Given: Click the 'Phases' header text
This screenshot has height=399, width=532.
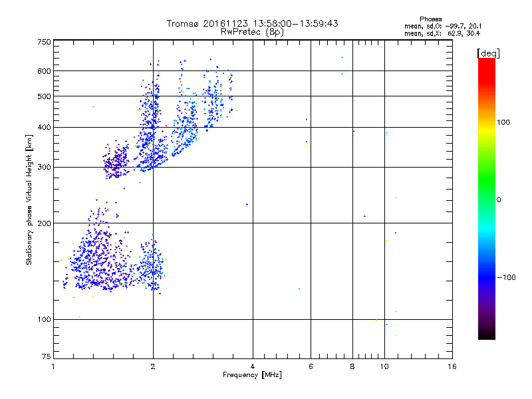Looking at the screenshot, I should [430, 19].
